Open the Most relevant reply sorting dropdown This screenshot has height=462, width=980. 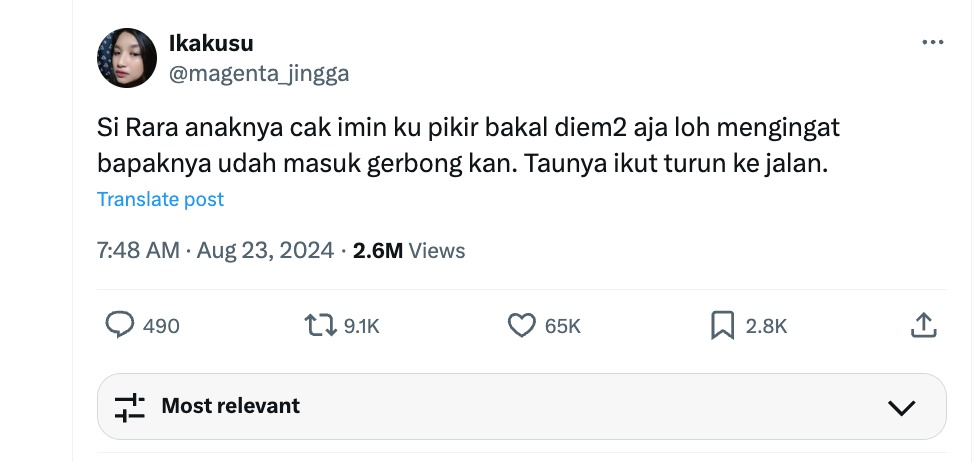click(x=522, y=406)
